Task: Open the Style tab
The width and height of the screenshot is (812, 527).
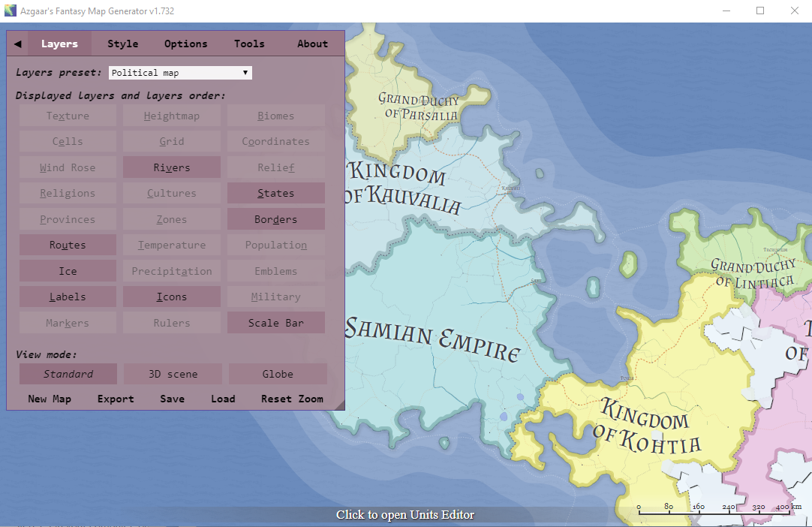Action: pyautogui.click(x=123, y=44)
